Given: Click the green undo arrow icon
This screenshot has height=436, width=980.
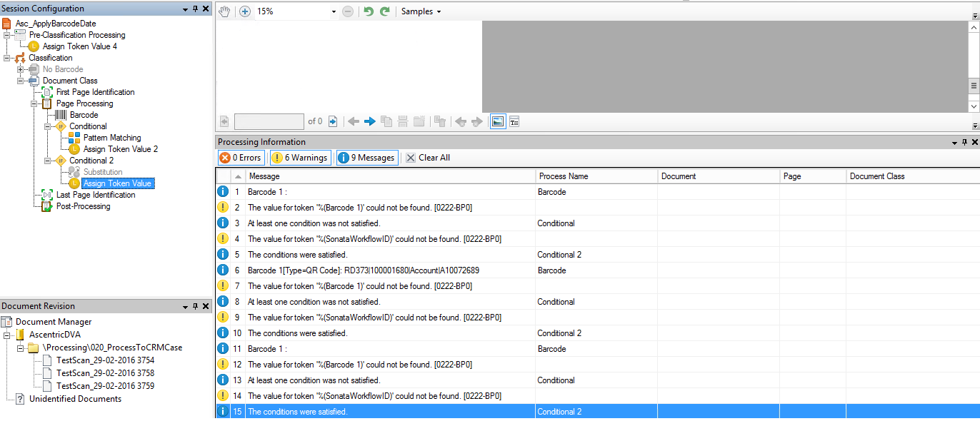Looking at the screenshot, I should pos(369,11).
